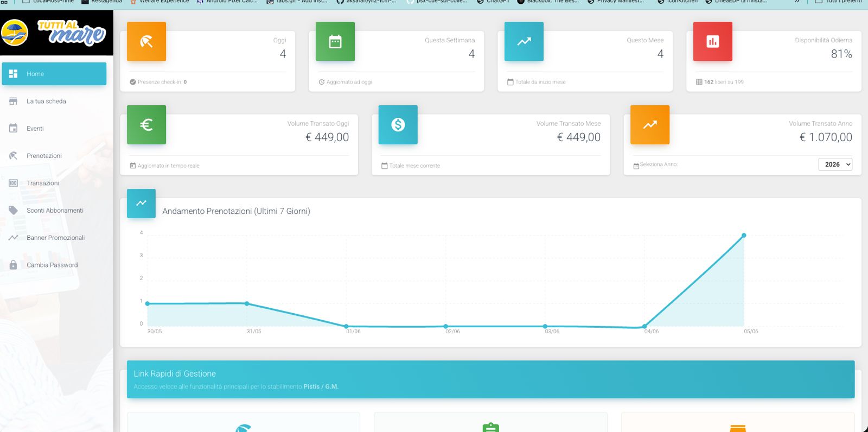
Task: Click the red chart Disponibilità Odierna icon
Action: point(713,41)
